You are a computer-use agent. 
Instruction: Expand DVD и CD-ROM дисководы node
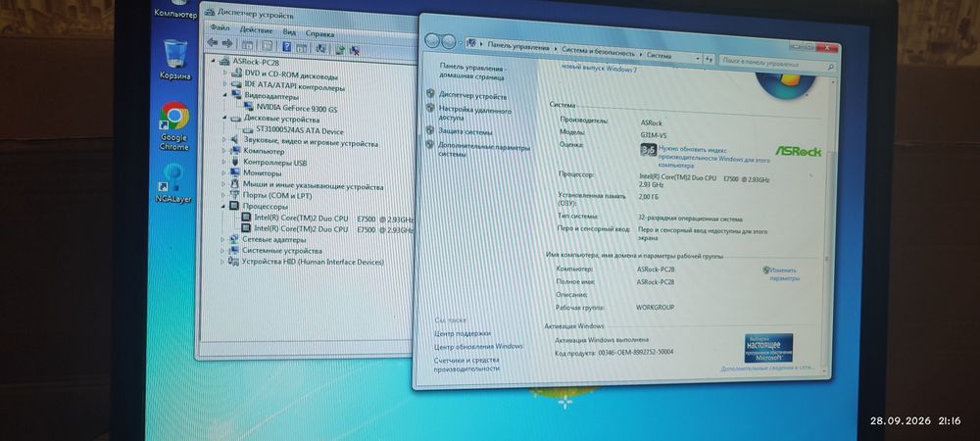225,73
